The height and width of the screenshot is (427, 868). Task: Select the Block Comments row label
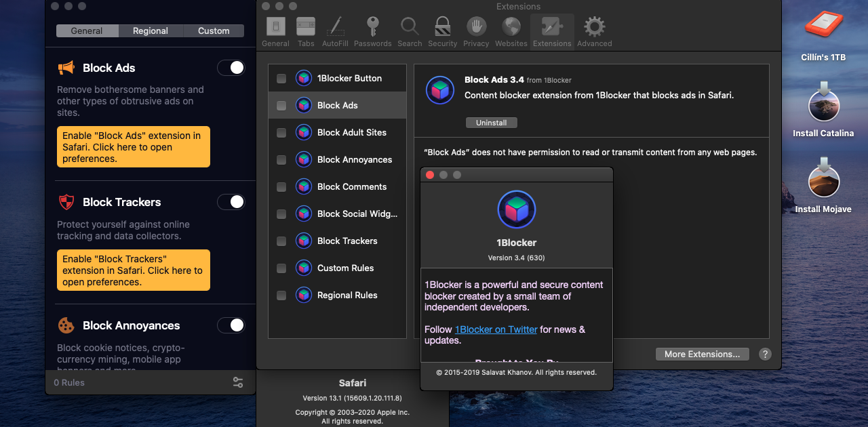pos(352,186)
